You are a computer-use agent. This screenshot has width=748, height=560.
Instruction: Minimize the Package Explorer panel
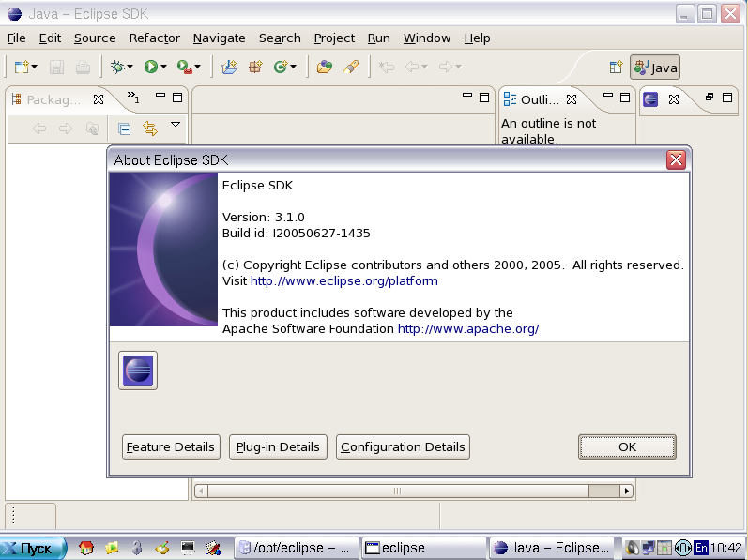160,97
